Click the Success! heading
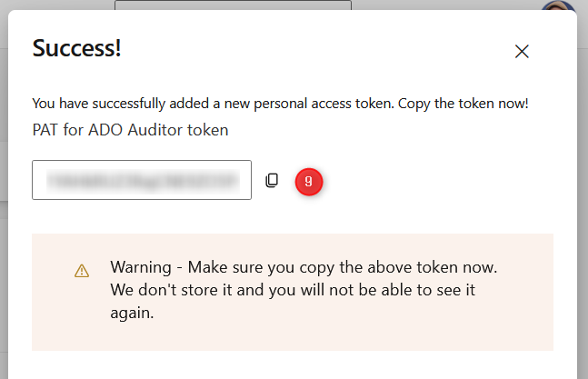 click(76, 48)
